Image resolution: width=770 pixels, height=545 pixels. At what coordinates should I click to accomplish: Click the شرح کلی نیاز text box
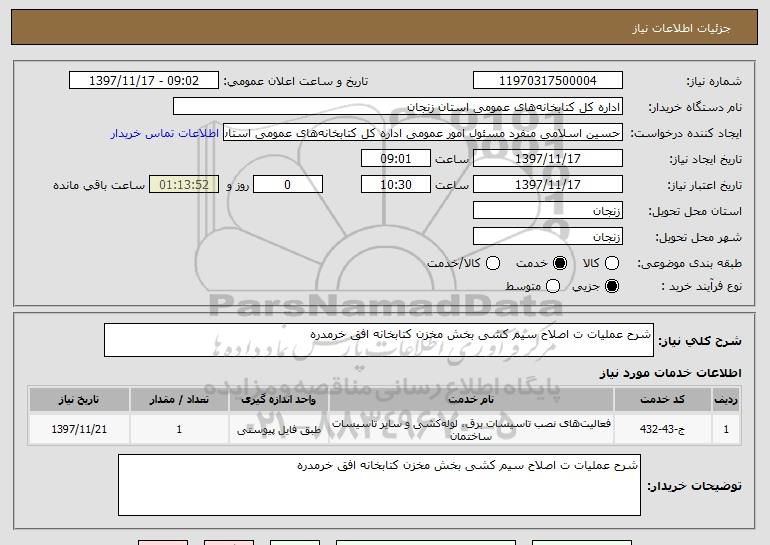click(377, 341)
